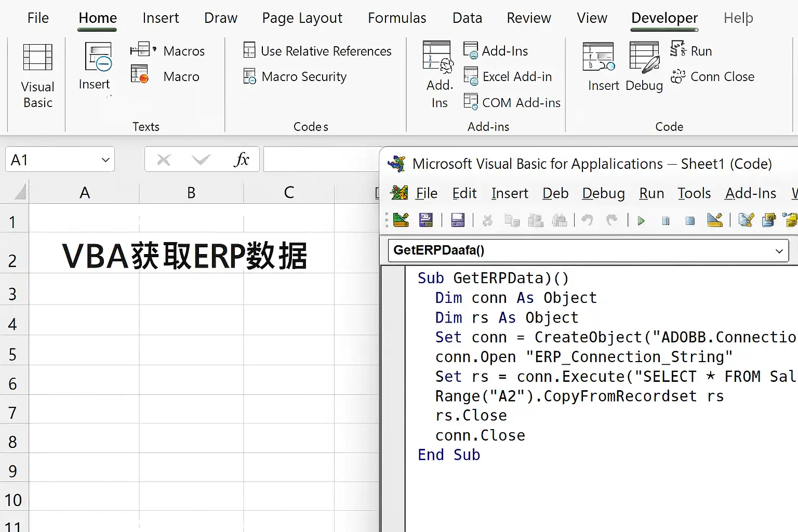
Task: Click the Reset stop icon in the VBA toolbar
Action: [690, 221]
